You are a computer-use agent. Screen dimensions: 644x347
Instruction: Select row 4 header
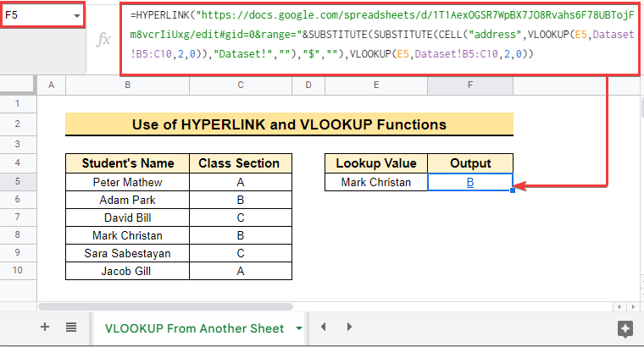pos(18,162)
